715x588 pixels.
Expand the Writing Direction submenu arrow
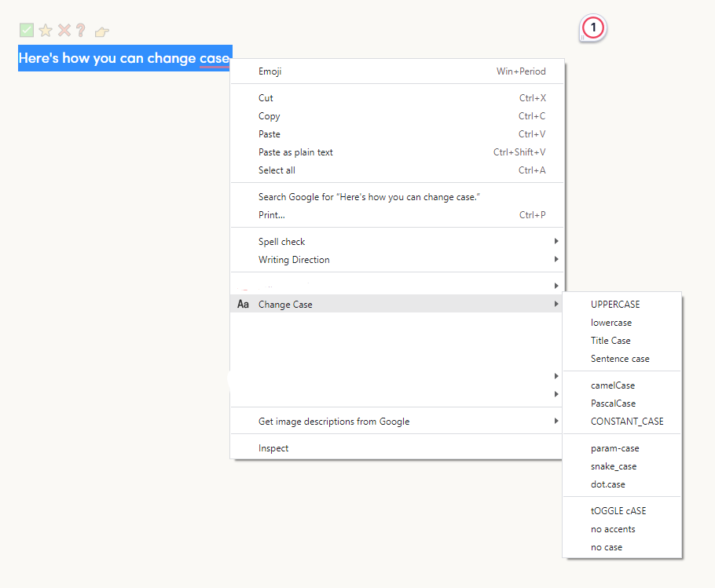point(556,260)
